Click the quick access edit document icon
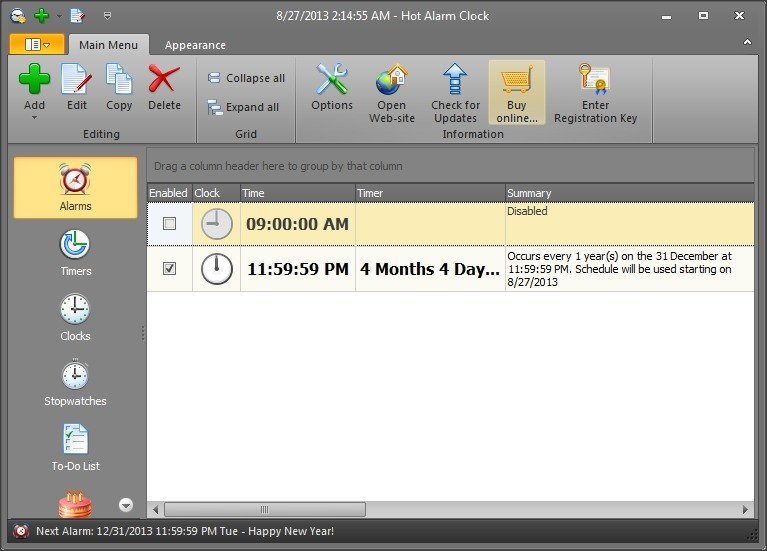 pos(77,16)
